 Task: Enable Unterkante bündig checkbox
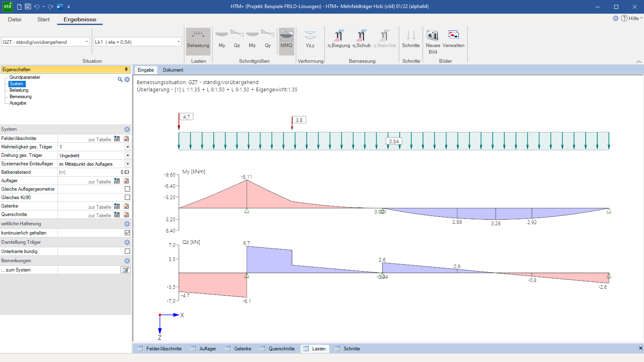[127, 251]
